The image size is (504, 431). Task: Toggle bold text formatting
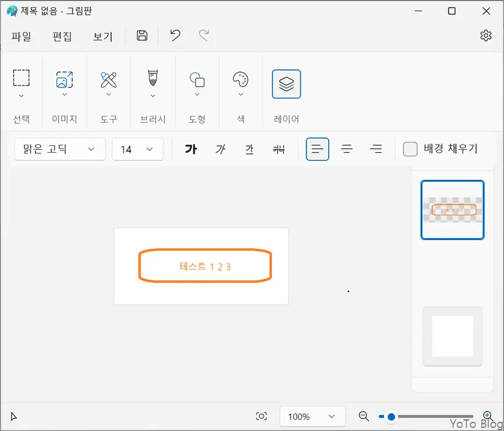click(x=191, y=149)
